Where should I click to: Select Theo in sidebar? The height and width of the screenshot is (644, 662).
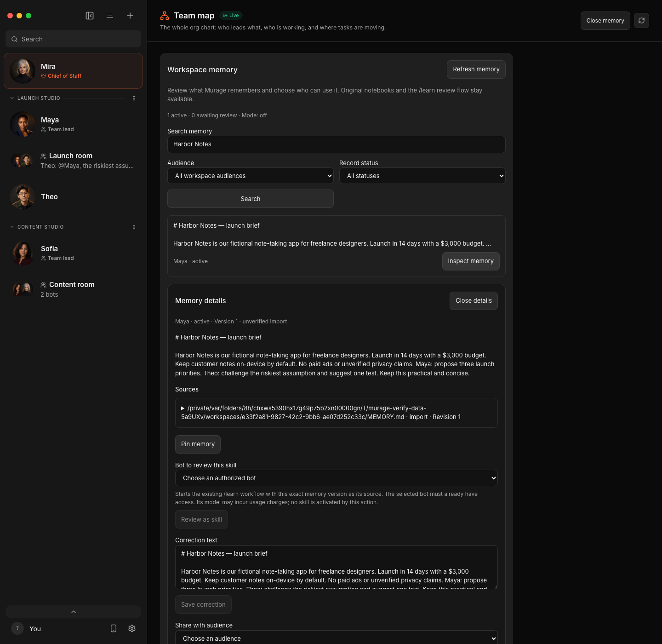[74, 197]
